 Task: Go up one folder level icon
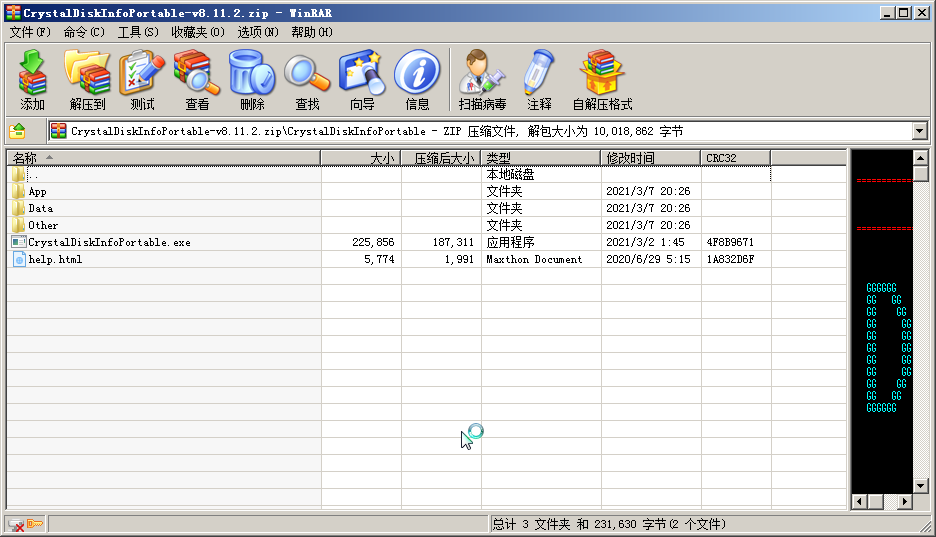[x=17, y=131]
